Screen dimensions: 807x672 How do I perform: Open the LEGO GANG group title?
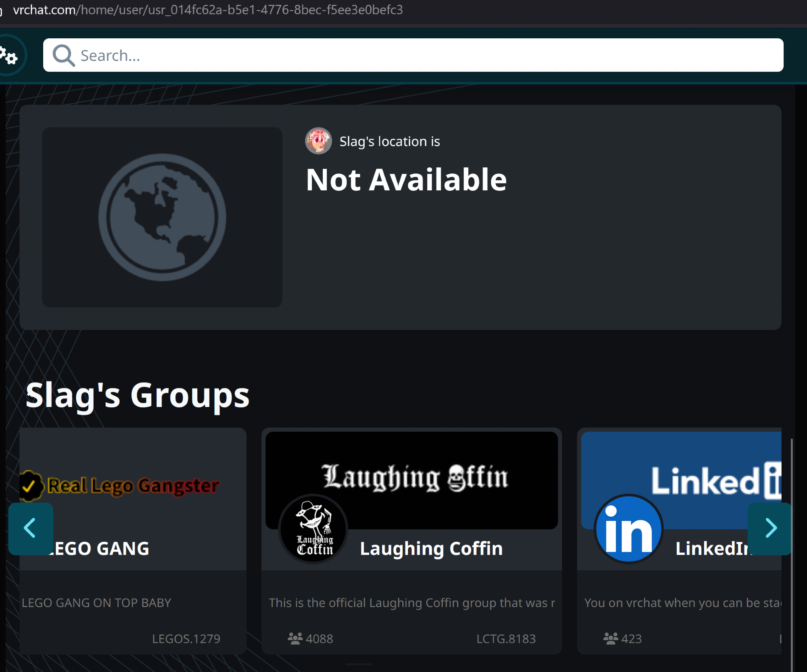(101, 549)
